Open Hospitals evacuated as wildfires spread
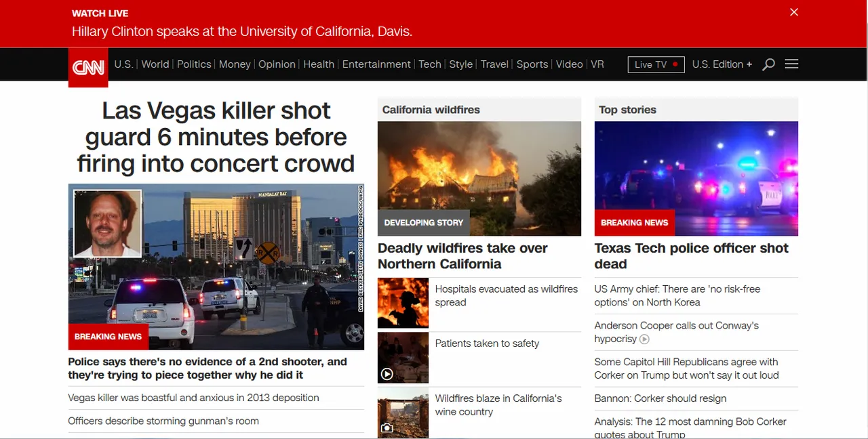Screen dimensions: 868x439 coord(507,295)
